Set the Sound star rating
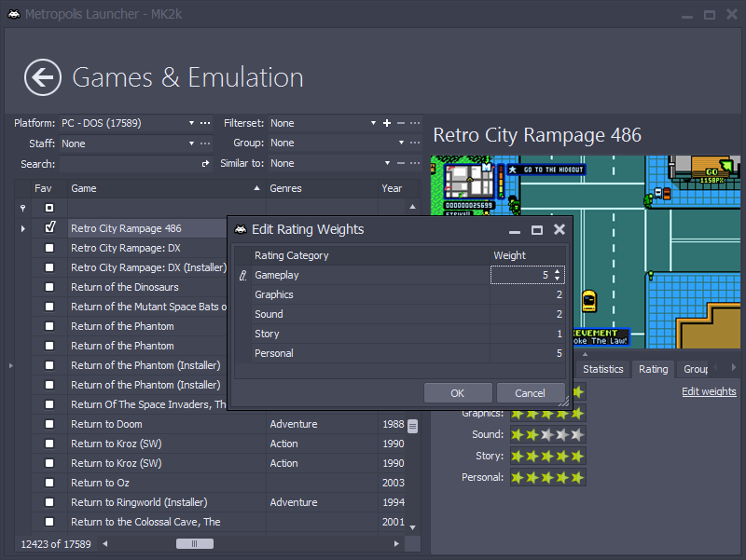746x560 pixels. (547, 434)
